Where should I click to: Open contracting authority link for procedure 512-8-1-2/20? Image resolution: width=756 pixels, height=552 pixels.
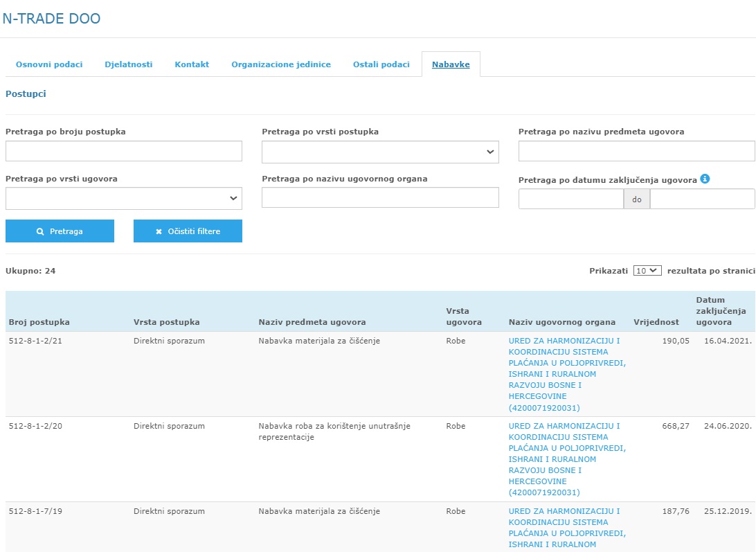point(566,459)
